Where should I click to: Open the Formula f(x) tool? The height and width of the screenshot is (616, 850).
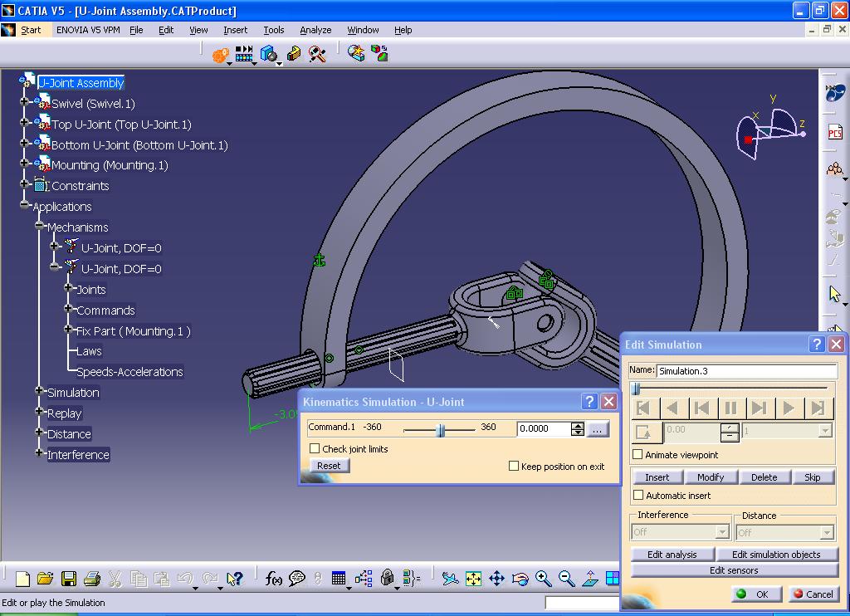coord(273,579)
